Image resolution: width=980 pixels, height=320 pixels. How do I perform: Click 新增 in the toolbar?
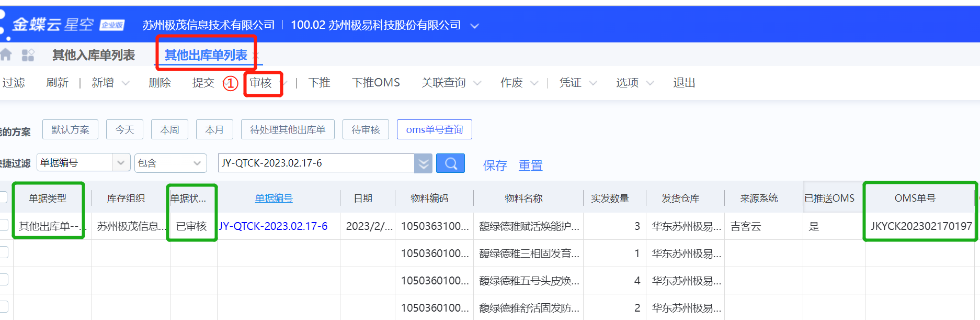click(102, 83)
